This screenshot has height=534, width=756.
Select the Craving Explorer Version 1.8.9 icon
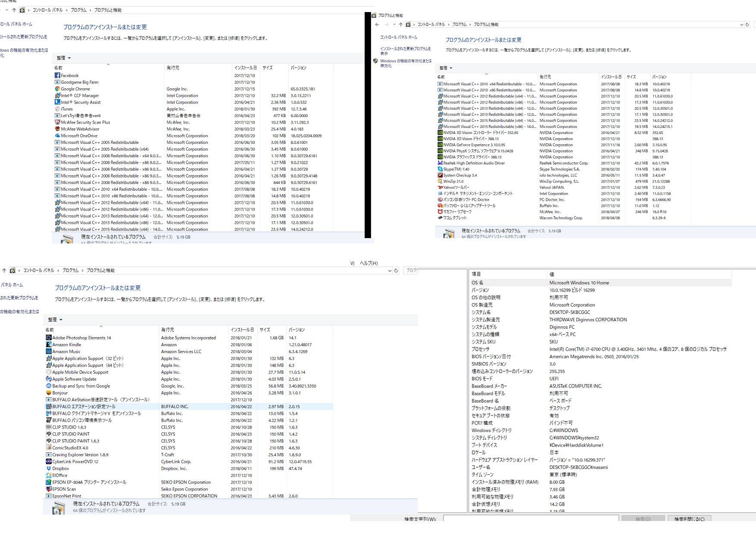tap(49, 455)
